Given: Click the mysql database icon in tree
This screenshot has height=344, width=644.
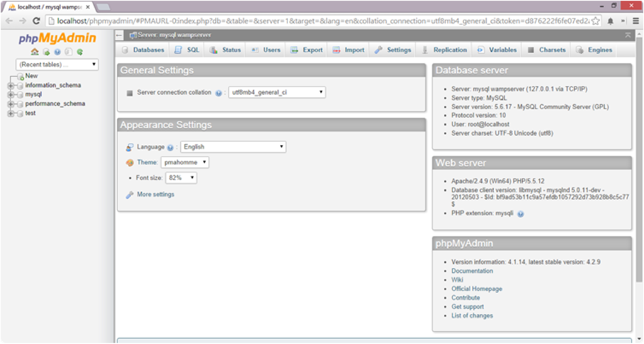Looking at the screenshot, I should pyautogui.click(x=21, y=95).
